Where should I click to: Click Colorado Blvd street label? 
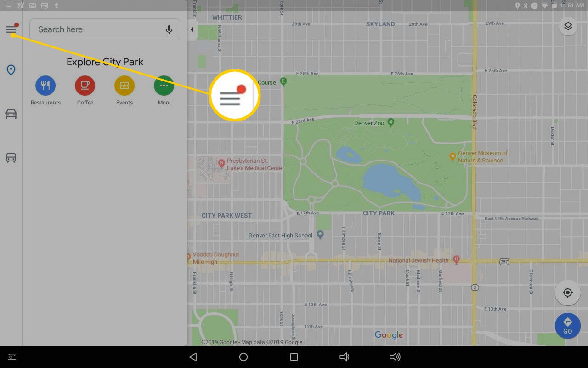[x=475, y=112]
